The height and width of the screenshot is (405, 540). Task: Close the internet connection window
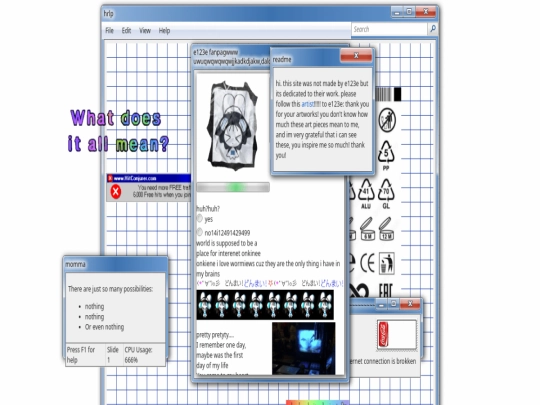pyautogui.click(x=410, y=304)
